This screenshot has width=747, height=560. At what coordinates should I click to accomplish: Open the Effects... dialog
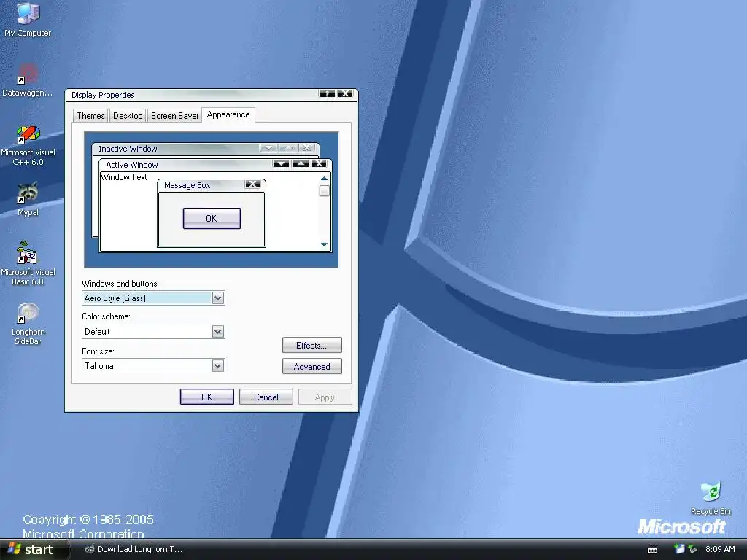pos(311,345)
